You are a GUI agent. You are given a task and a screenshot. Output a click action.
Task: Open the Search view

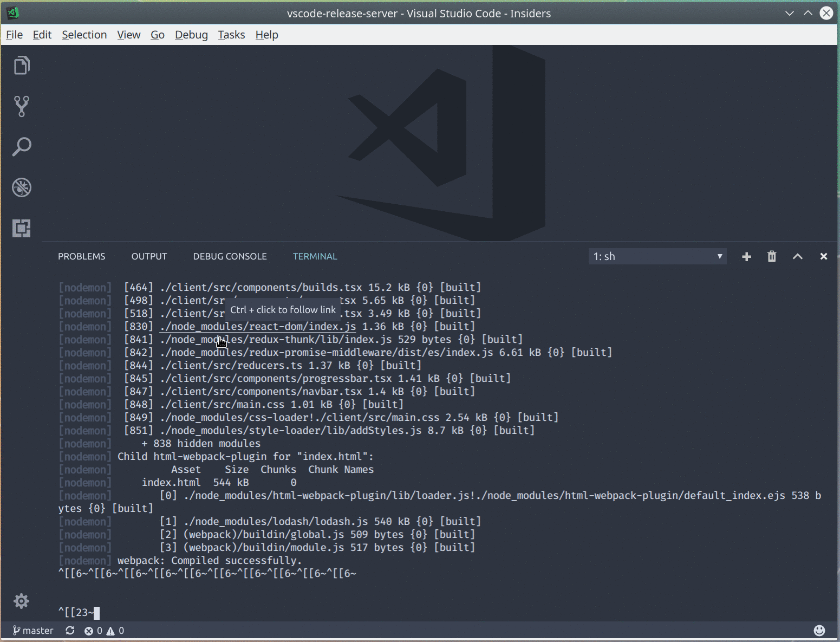click(x=22, y=147)
